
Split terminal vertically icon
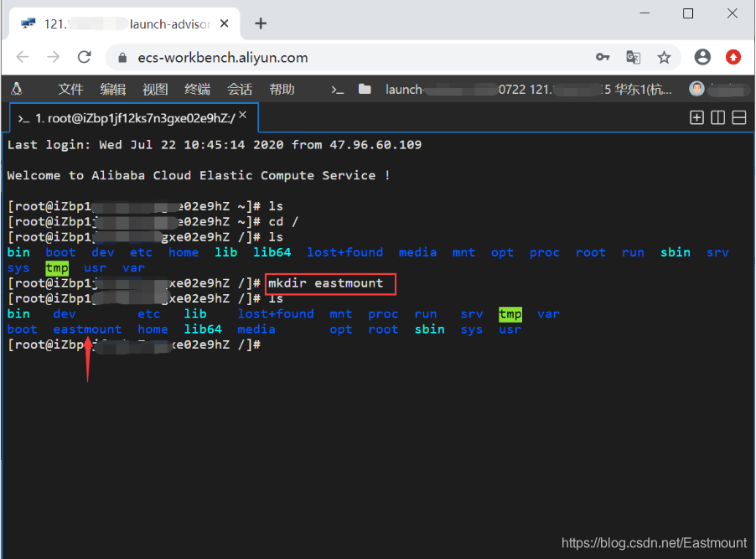point(717,117)
